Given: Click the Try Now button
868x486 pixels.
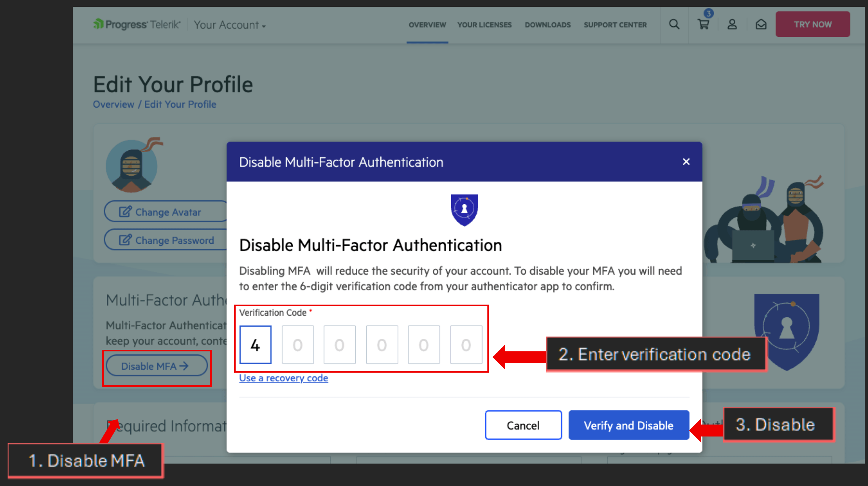Looking at the screenshot, I should tap(813, 24).
